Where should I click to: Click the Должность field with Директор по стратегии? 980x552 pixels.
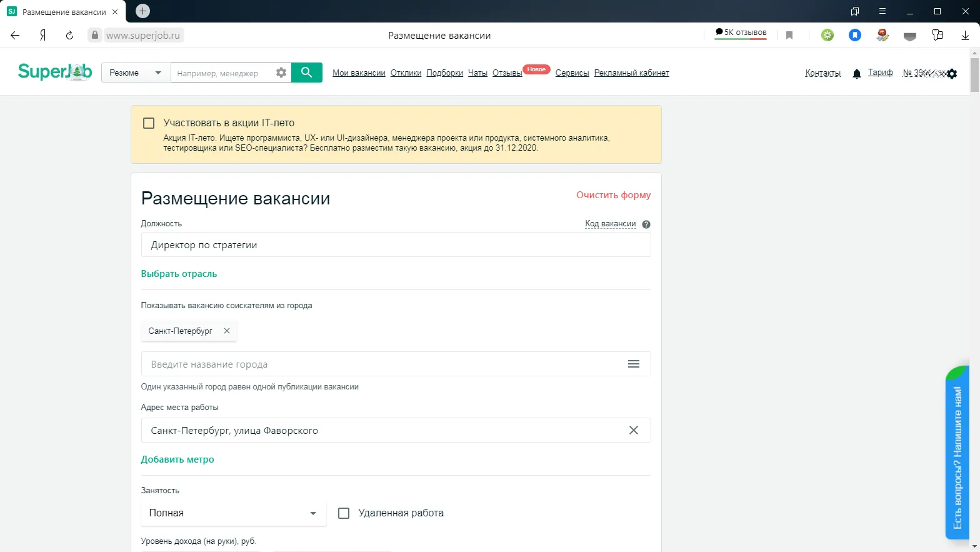coord(396,244)
